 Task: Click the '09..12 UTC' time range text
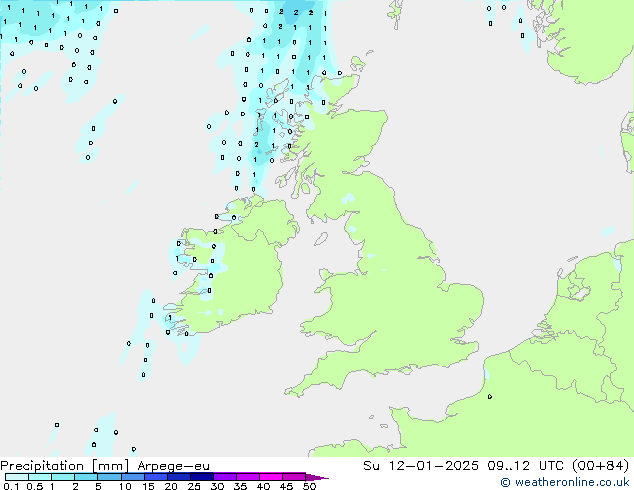(525, 466)
